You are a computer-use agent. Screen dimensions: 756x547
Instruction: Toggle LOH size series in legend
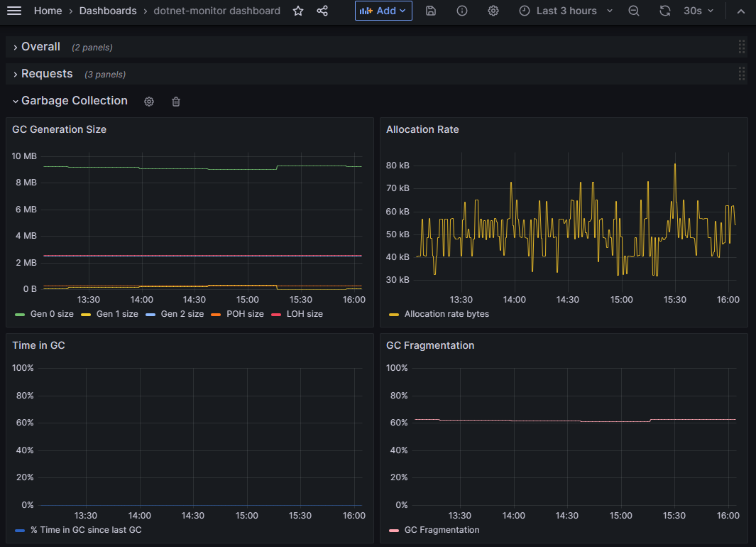pyautogui.click(x=304, y=314)
